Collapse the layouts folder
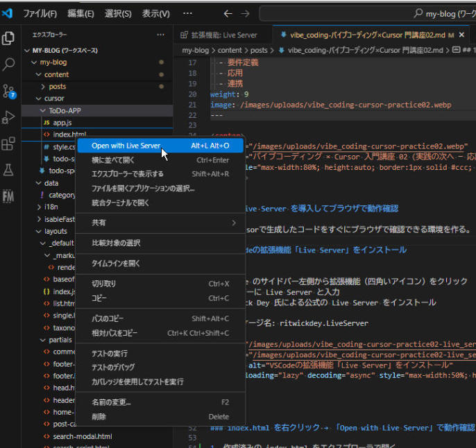Viewport: 476px width, 448px height. [56, 231]
